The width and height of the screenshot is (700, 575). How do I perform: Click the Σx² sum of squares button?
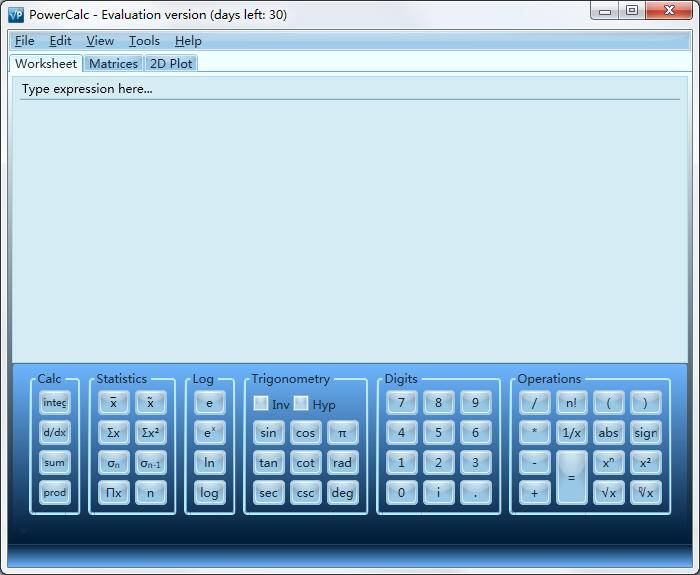pos(150,433)
